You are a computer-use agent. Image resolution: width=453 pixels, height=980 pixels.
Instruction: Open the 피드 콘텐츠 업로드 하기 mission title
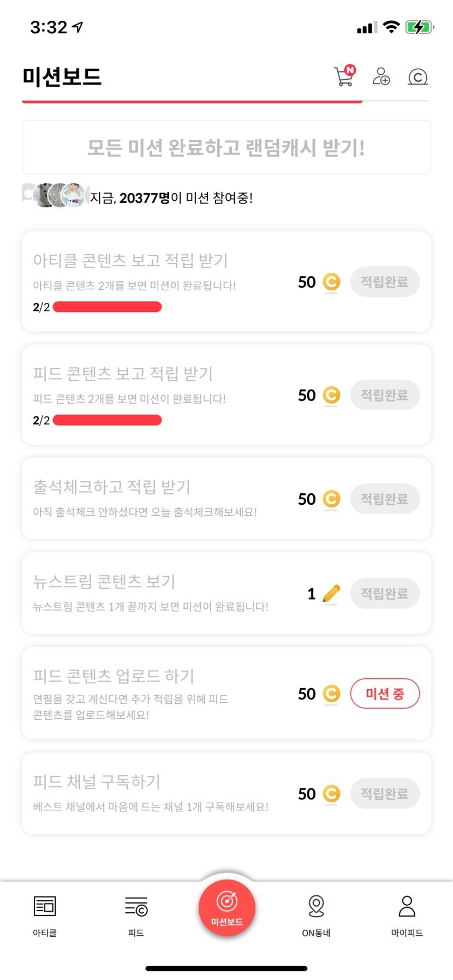(114, 676)
